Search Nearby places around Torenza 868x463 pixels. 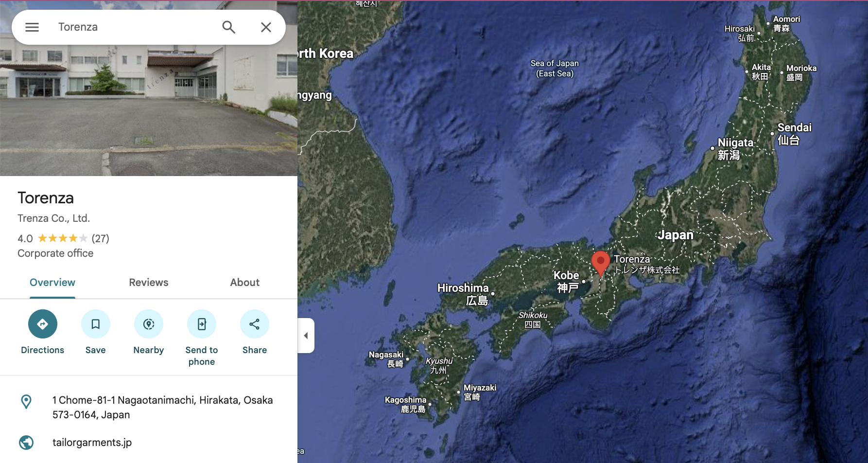(149, 324)
